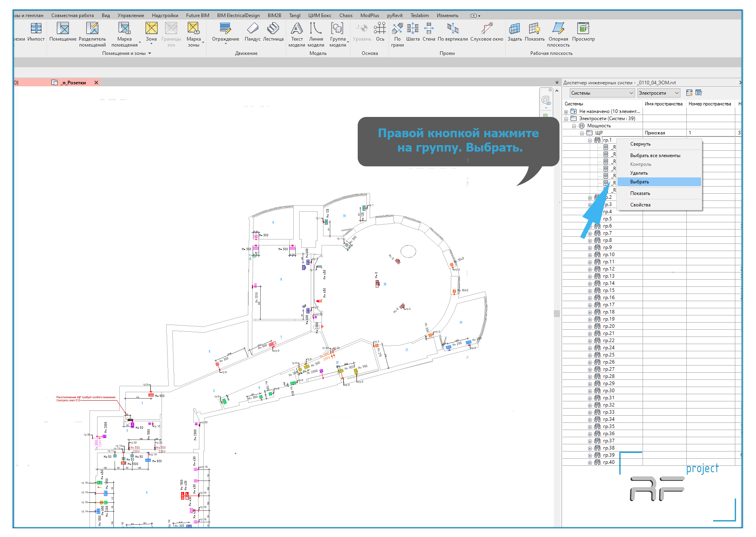This screenshot has height=537, width=756.
Task: Click the Группа модели tool
Action: click(338, 35)
